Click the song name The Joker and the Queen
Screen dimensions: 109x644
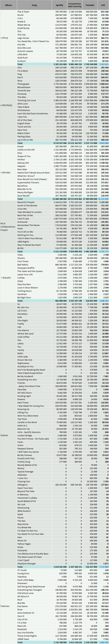pos(28,271)
